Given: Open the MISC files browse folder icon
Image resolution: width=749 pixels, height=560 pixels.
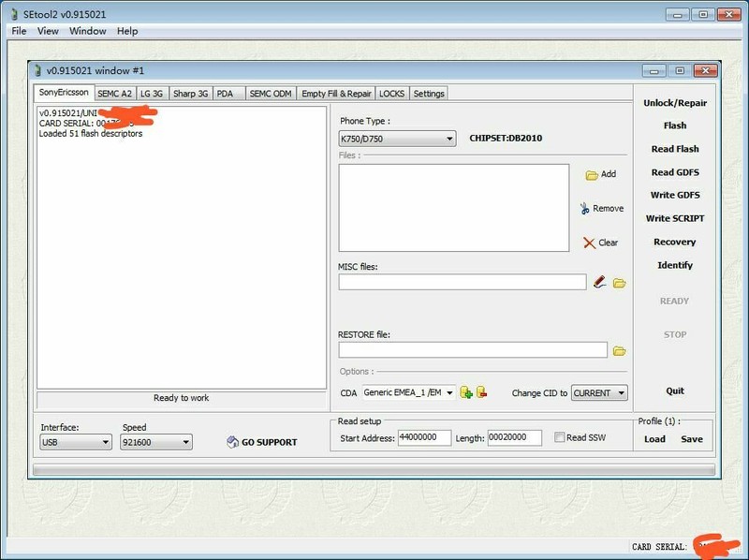Looking at the screenshot, I should pos(619,284).
